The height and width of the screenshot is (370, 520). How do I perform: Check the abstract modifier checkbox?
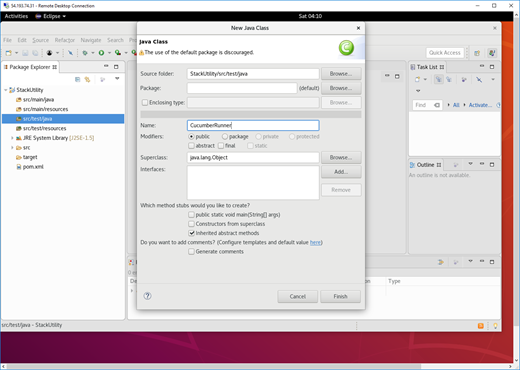click(191, 146)
